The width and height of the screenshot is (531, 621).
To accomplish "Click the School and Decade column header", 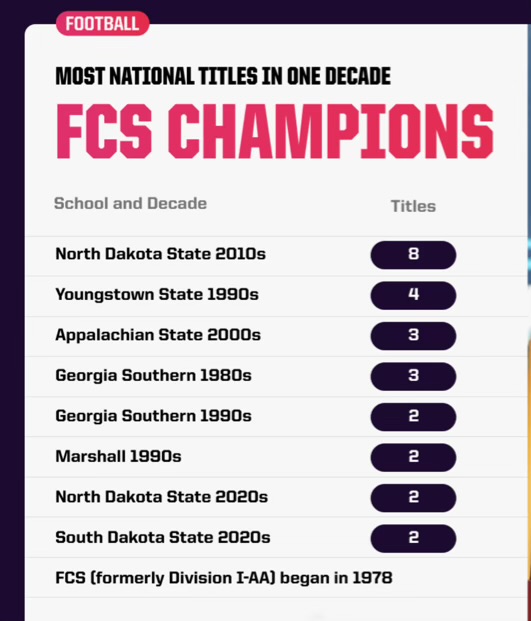I will (130, 204).
